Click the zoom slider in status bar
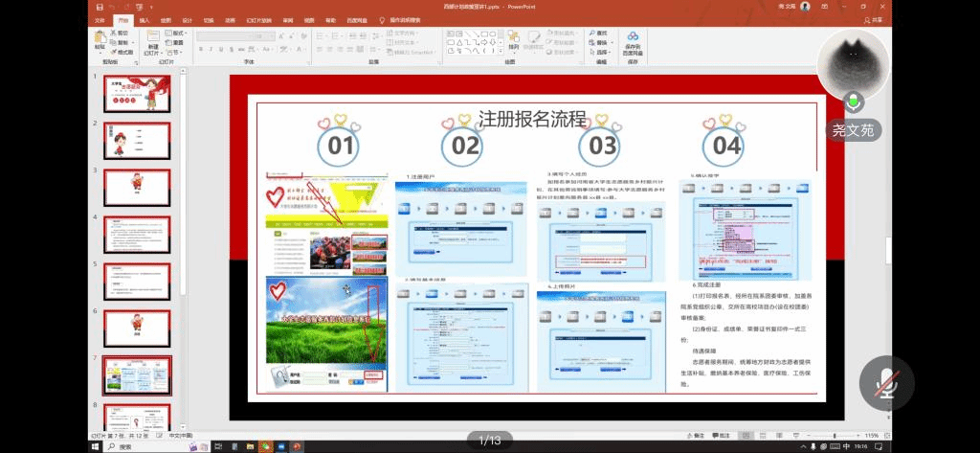The height and width of the screenshot is (453, 980). click(835, 435)
